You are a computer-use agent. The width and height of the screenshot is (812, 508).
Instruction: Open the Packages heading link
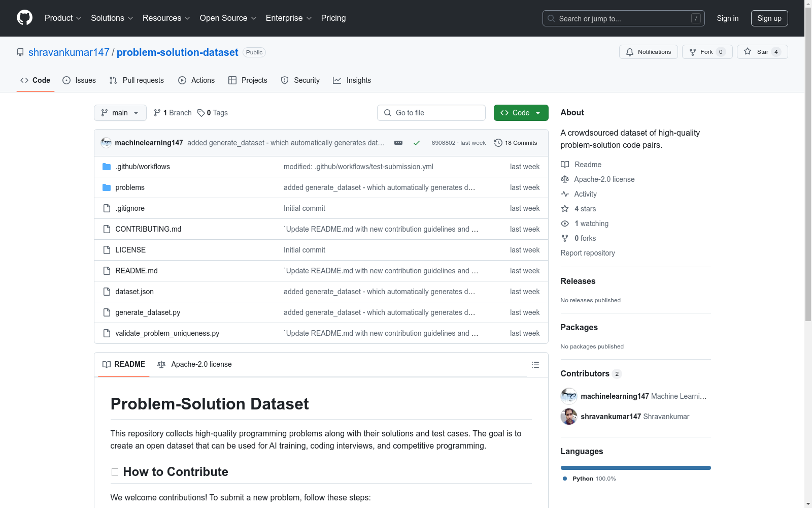tap(579, 328)
